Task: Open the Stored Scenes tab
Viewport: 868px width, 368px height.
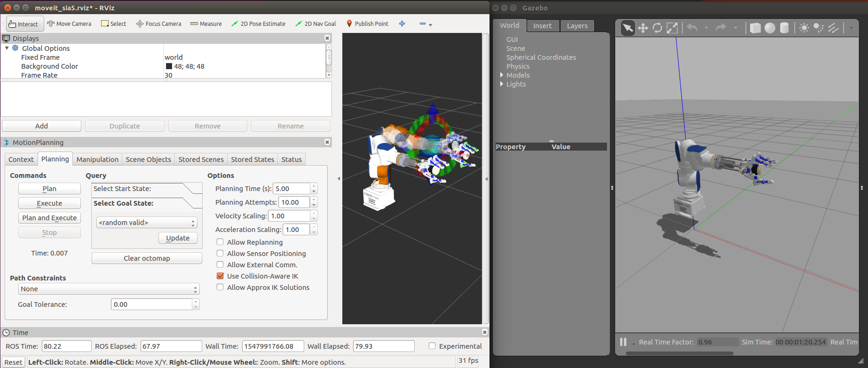Action: (x=201, y=160)
